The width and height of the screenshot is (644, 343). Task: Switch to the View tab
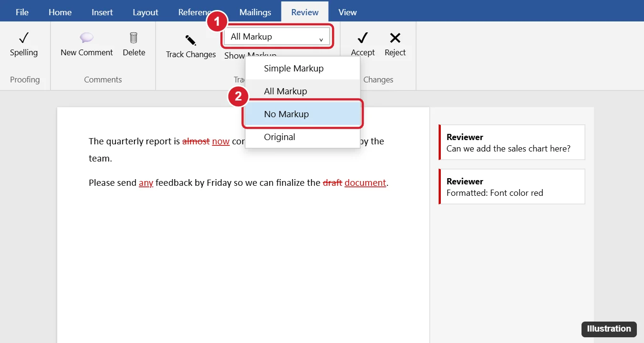(347, 12)
